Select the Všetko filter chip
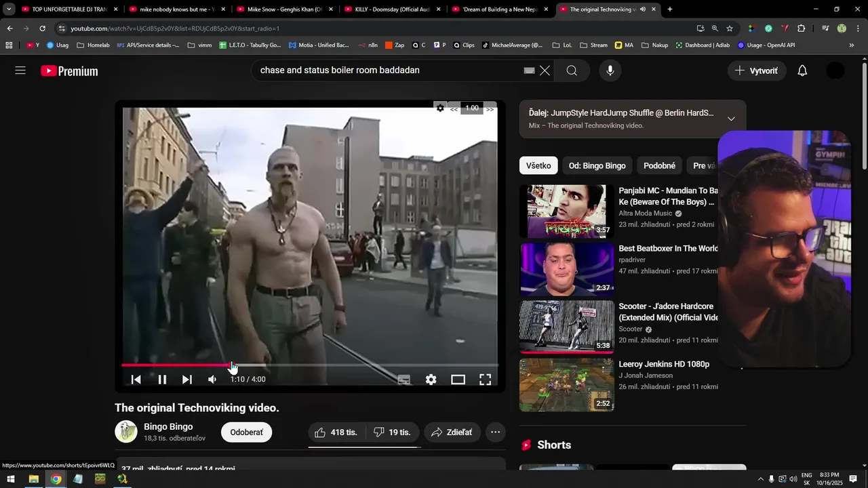This screenshot has width=868, height=488. click(538, 165)
